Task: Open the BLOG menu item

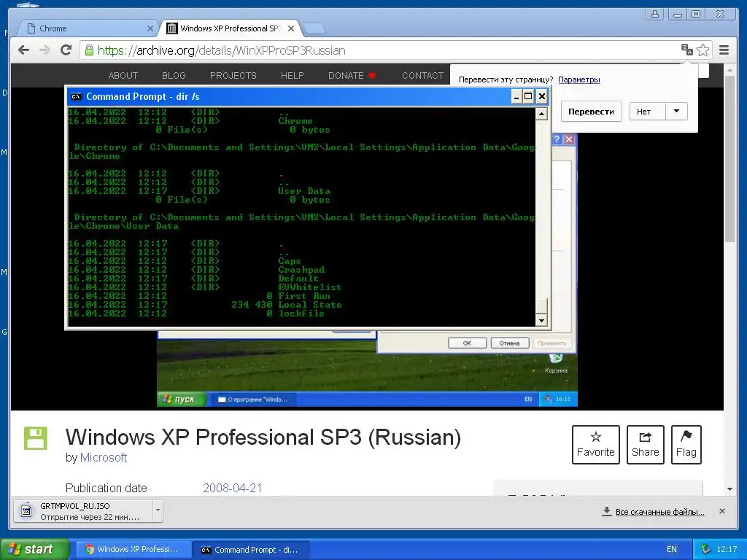Action: (x=174, y=76)
